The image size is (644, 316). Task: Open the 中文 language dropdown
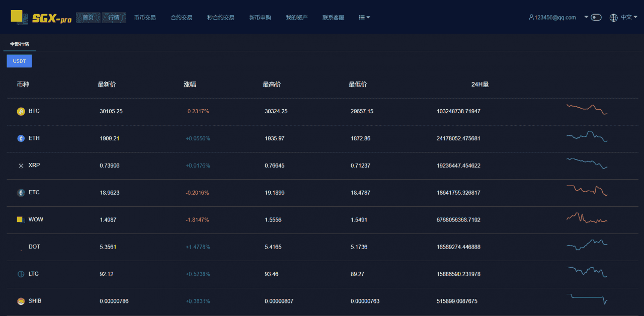tap(629, 17)
